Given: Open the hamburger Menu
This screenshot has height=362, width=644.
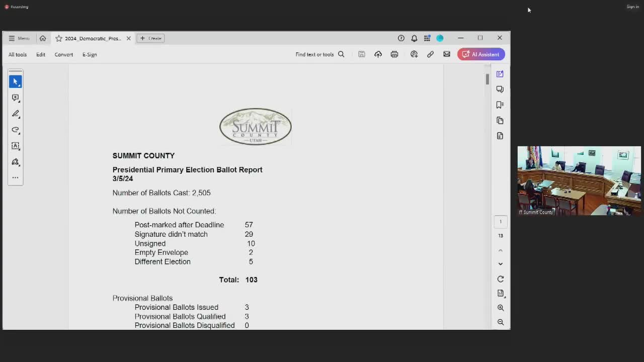Looking at the screenshot, I should click(19, 38).
